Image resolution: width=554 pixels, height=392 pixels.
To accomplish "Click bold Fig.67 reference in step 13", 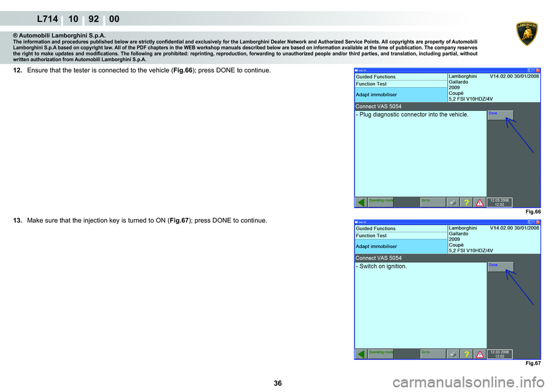I will click(x=179, y=221).
